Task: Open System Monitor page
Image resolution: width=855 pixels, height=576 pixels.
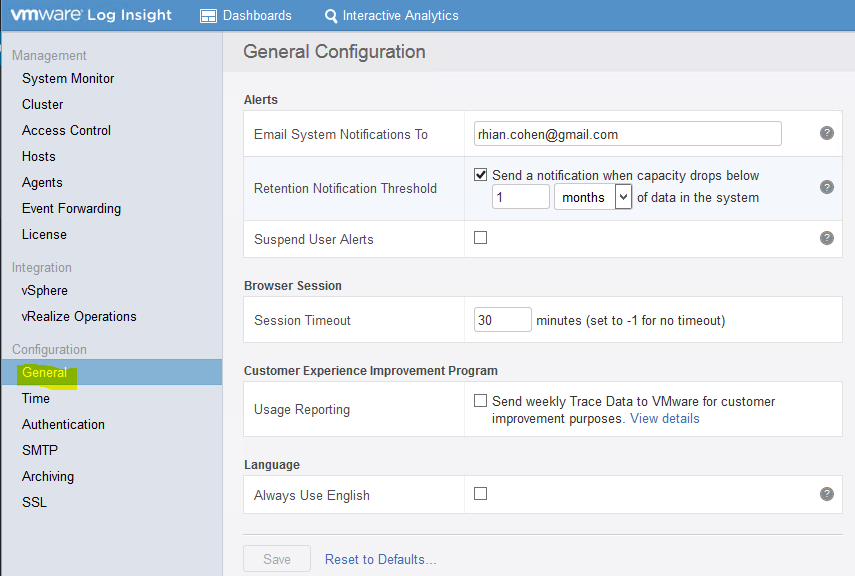Action: (x=68, y=79)
